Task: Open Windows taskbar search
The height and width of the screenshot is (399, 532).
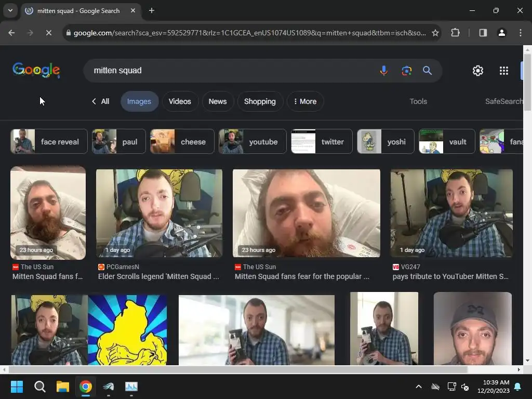Action: point(39,387)
